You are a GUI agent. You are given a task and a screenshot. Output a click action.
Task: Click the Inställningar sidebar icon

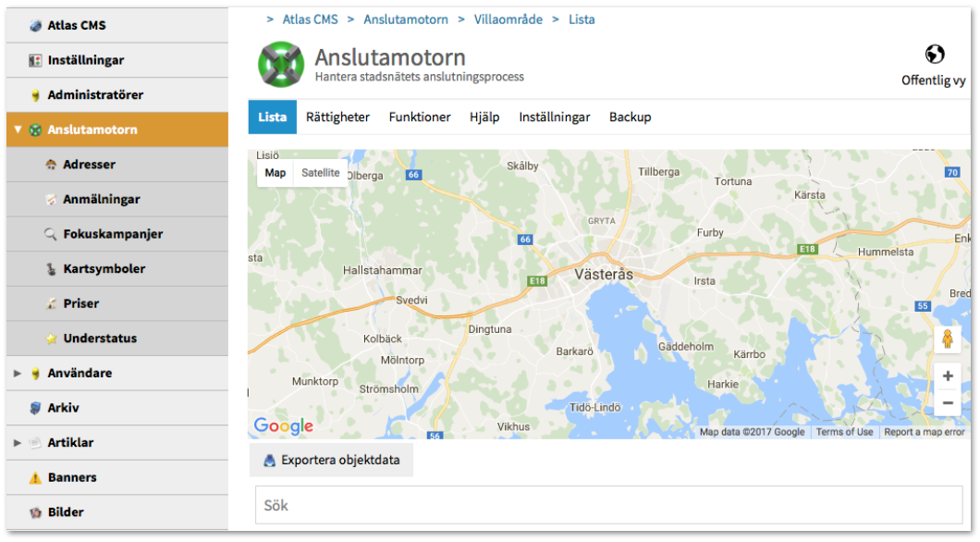(x=36, y=61)
